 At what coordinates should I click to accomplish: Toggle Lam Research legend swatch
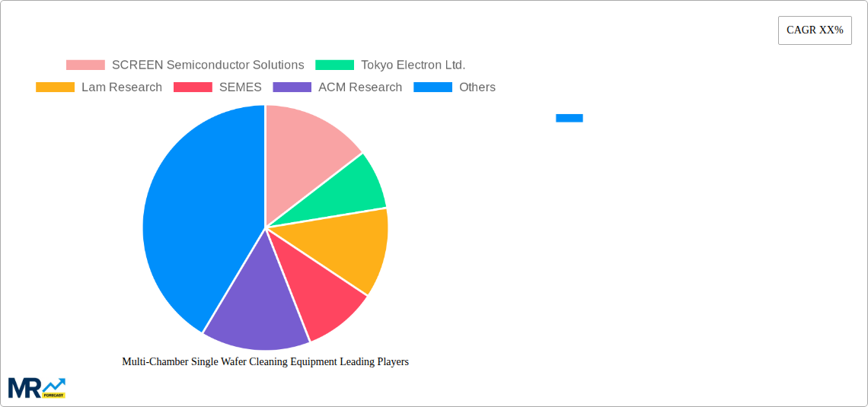click(55, 87)
